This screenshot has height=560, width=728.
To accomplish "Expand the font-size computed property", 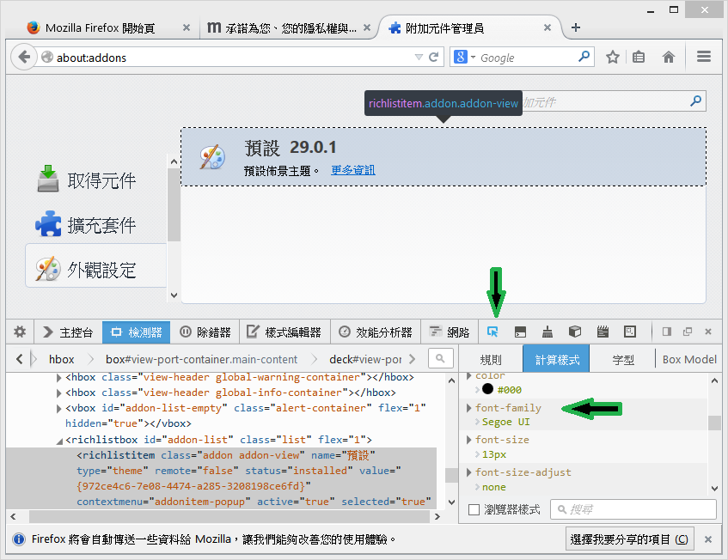I will pos(469,440).
